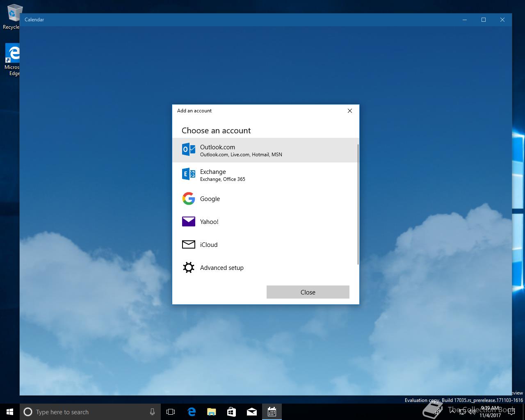
Task: Select the "Exchange, Office 365" subtitle
Action: click(x=223, y=179)
